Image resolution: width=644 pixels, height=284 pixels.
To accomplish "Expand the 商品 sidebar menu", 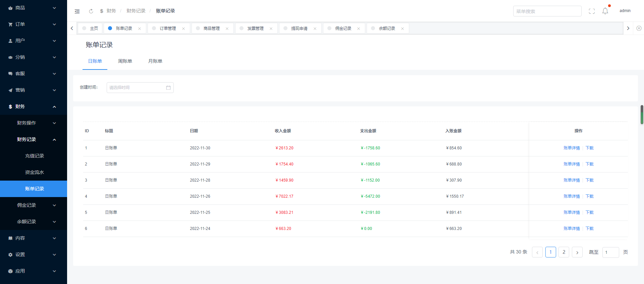I will pos(33,8).
